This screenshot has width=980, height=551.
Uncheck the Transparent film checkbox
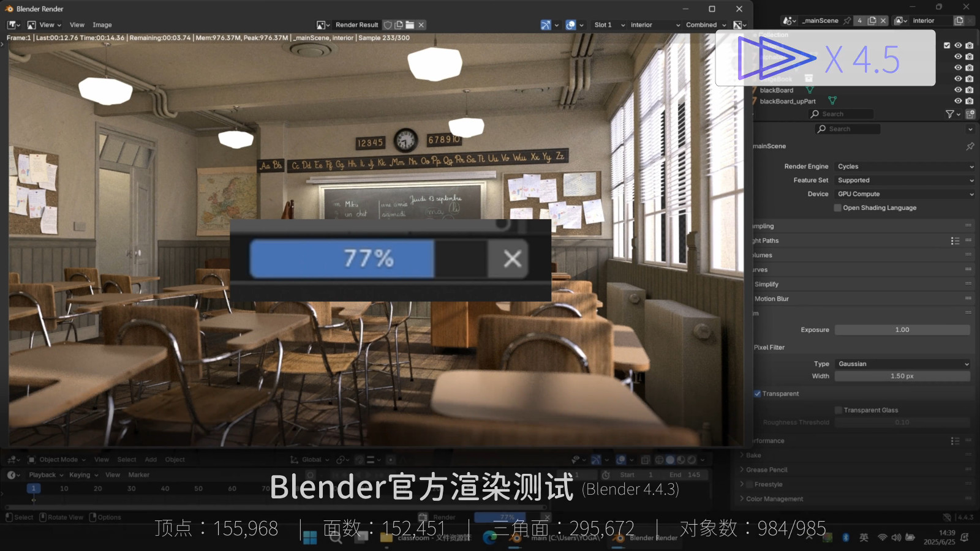tap(758, 394)
